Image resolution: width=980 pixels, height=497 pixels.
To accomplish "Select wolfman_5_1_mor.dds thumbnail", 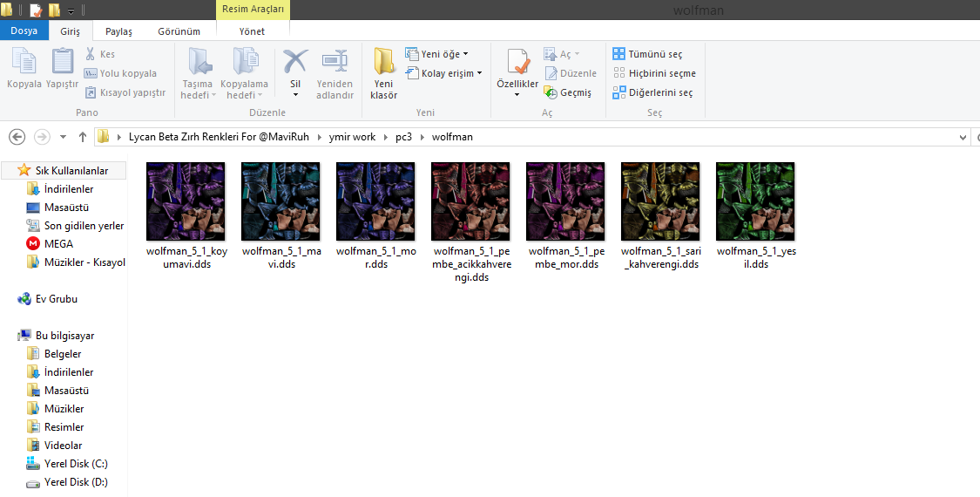I will click(375, 201).
